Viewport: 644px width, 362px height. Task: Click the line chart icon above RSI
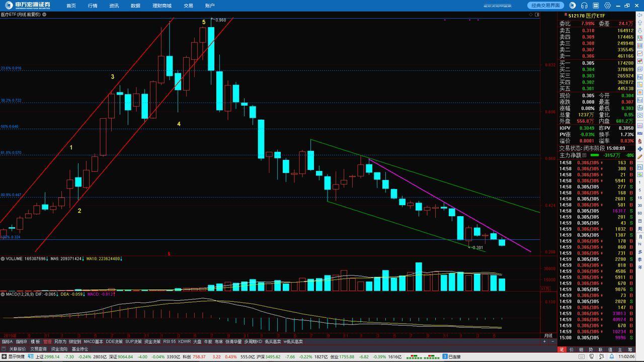640,126
